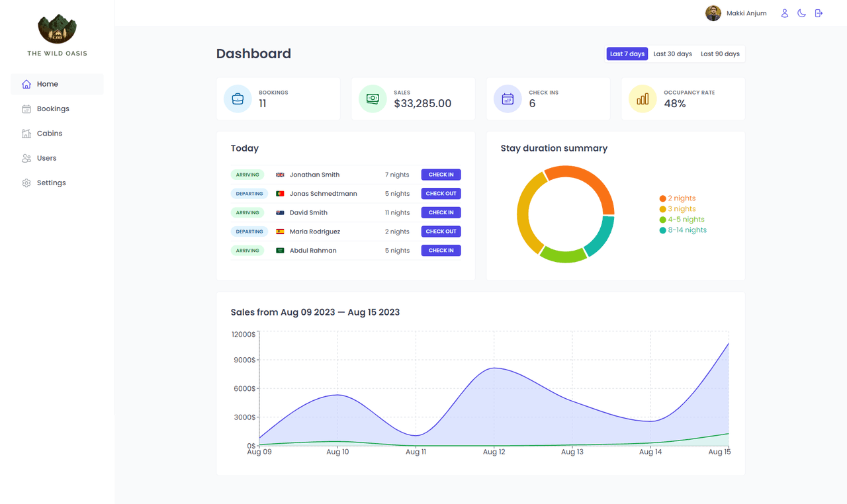This screenshot has width=847, height=504.
Task: Check out Jonas Schmedtmann
Action: tap(441, 194)
